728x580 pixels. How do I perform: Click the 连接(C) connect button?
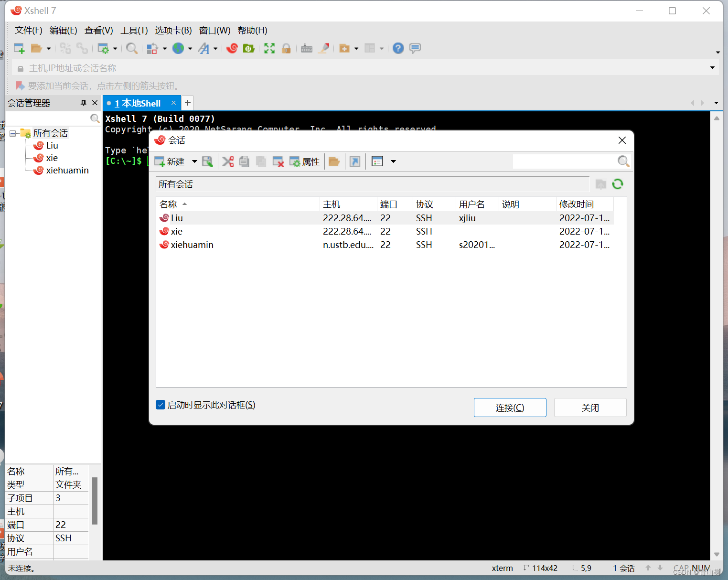tap(510, 408)
